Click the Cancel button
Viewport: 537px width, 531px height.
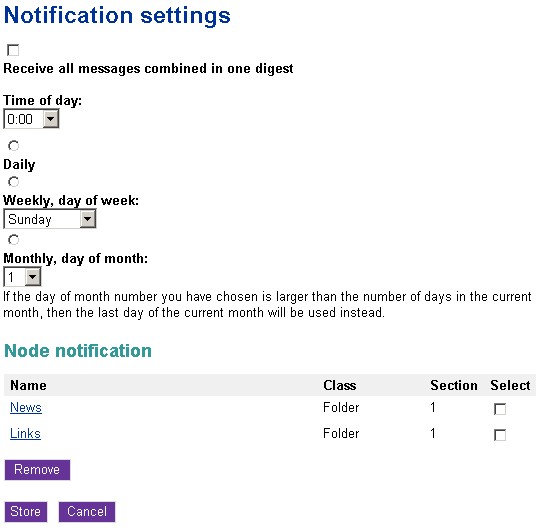point(87,512)
